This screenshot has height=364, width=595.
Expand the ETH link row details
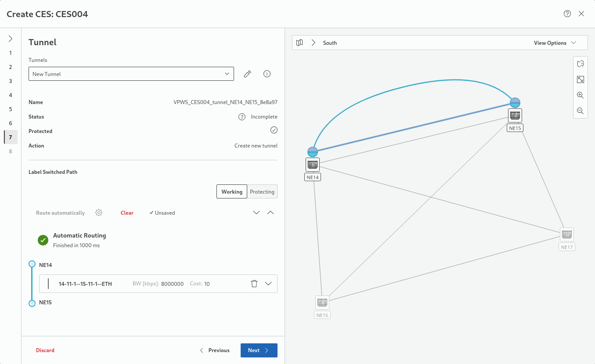coord(269,284)
